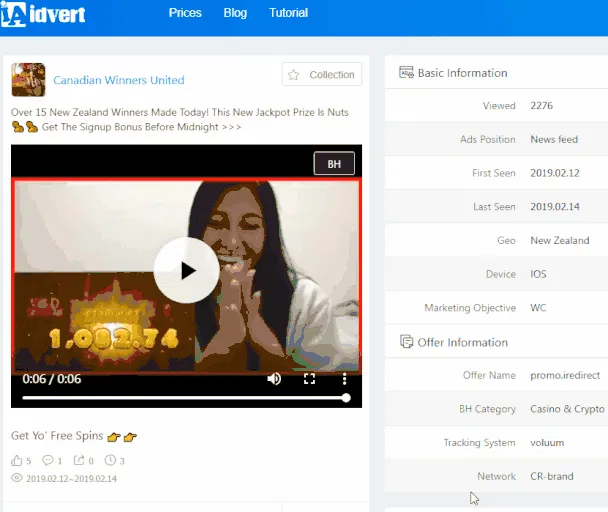Screen dimensions: 608x512
Task: Click the eye icon next to date range
Action: (17, 478)
